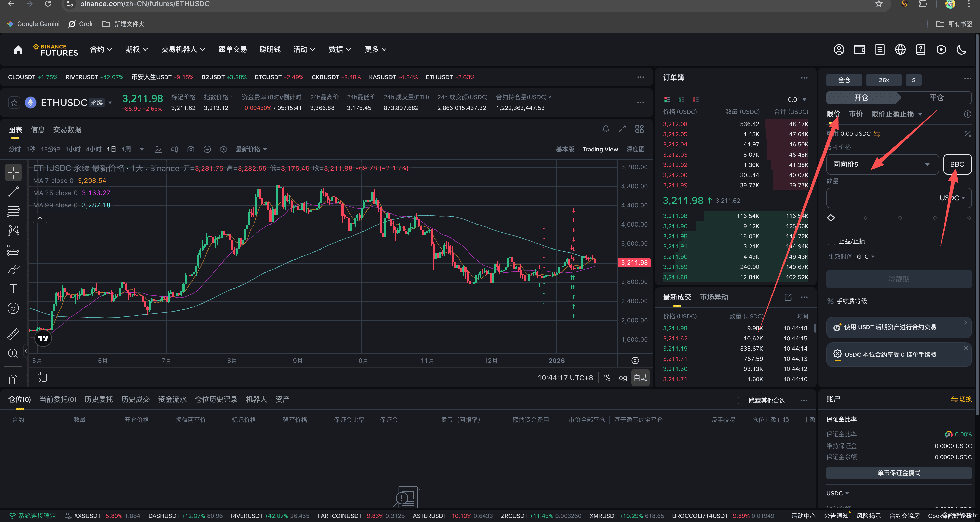Select the text drawing tool
Image resolution: width=980 pixels, height=522 pixels.
pos(13,289)
